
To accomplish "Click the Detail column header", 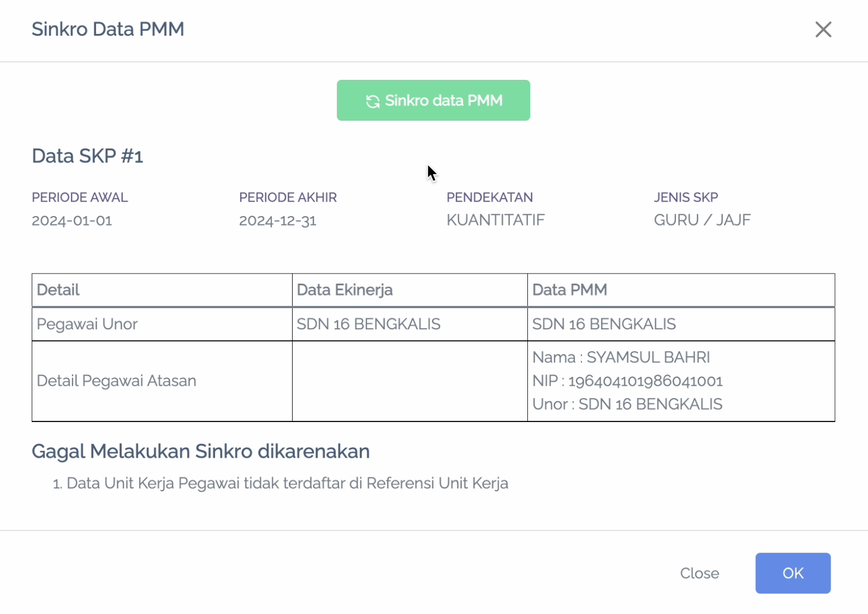I will [58, 290].
